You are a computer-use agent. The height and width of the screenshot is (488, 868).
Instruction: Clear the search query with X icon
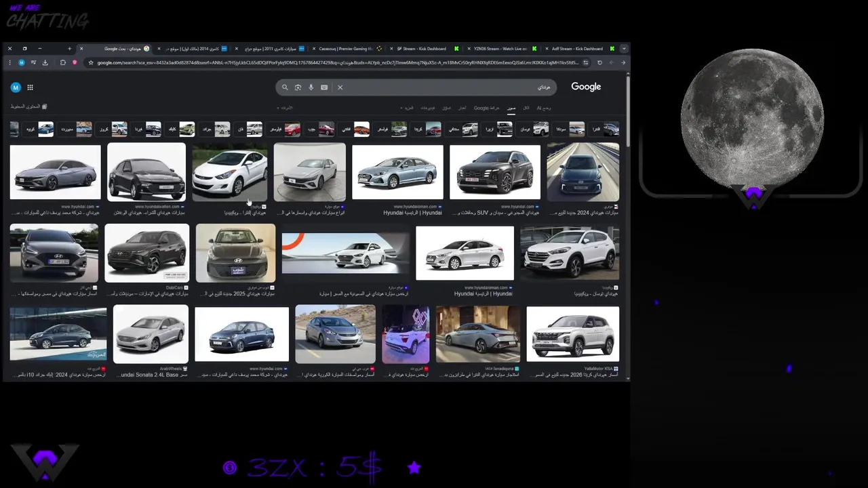pos(340,87)
